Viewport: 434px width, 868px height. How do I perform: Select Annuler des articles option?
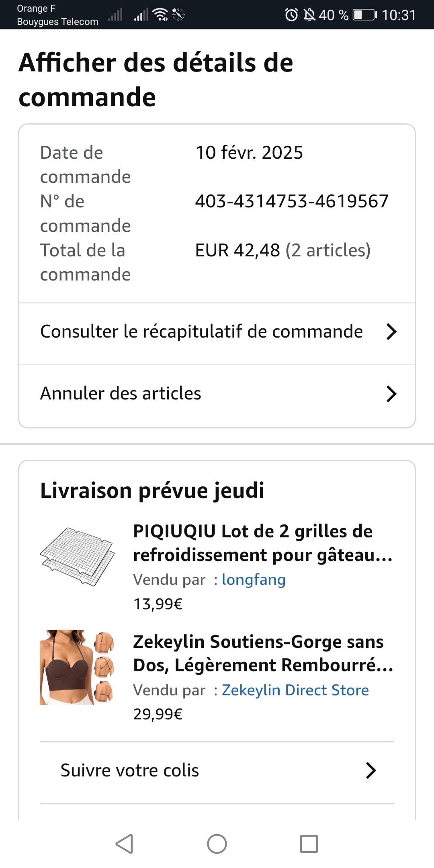121,394
